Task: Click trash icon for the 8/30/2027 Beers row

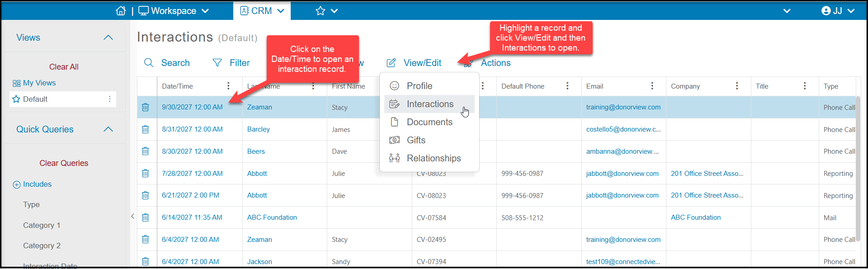Action: 145,151
